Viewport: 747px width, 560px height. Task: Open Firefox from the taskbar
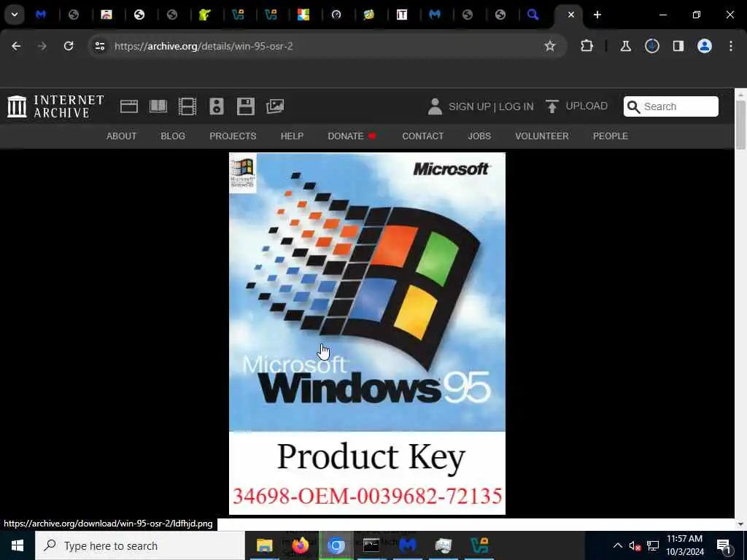coord(300,545)
